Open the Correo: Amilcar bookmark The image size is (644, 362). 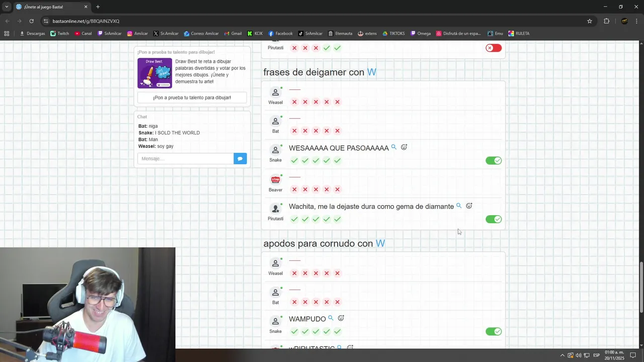click(201, 34)
